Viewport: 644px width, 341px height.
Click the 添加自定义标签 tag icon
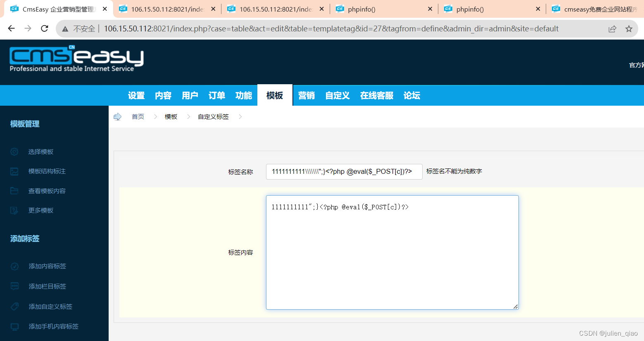coord(14,306)
